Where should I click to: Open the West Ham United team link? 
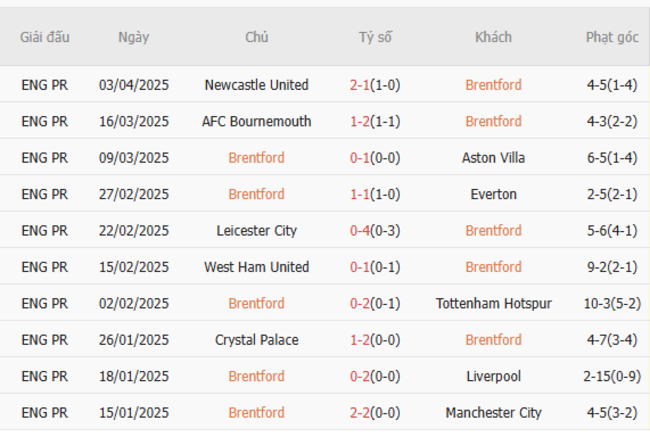coord(256,267)
